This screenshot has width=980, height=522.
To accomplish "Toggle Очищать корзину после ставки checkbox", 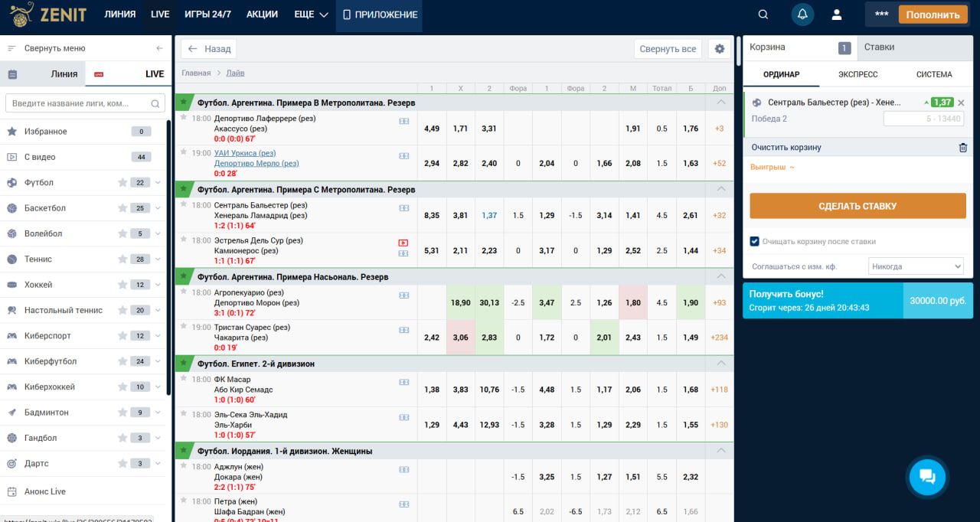I will pyautogui.click(x=755, y=241).
